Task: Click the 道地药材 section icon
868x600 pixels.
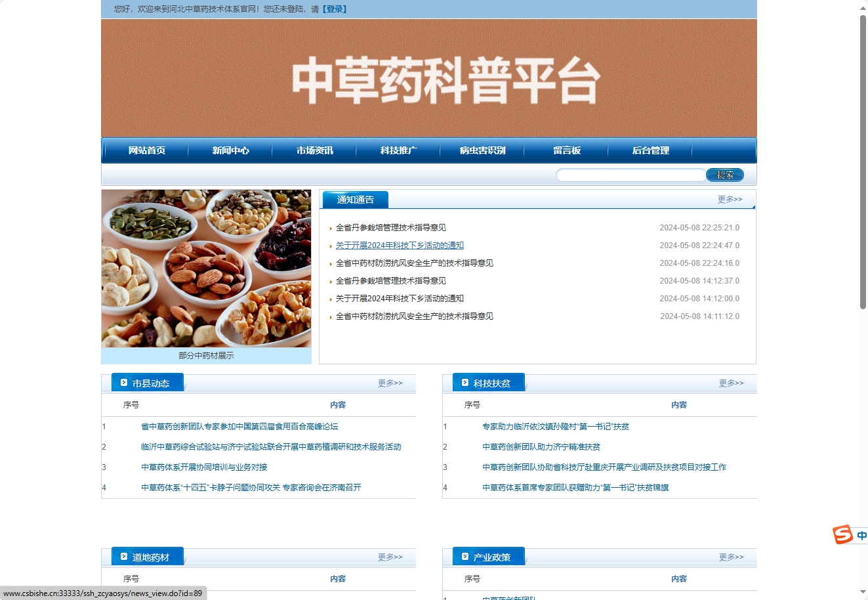Action: (x=124, y=555)
